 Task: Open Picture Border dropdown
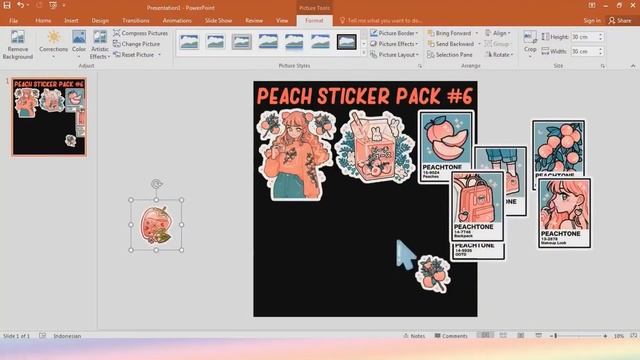[x=394, y=33]
